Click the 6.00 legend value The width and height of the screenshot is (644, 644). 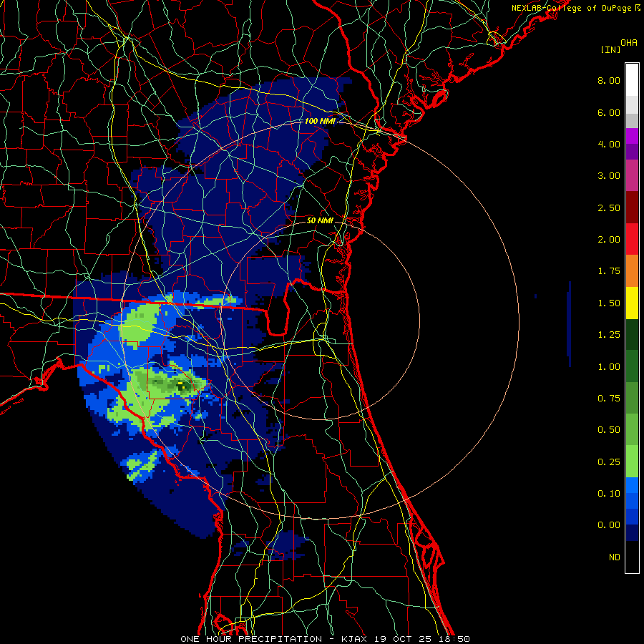(x=609, y=112)
